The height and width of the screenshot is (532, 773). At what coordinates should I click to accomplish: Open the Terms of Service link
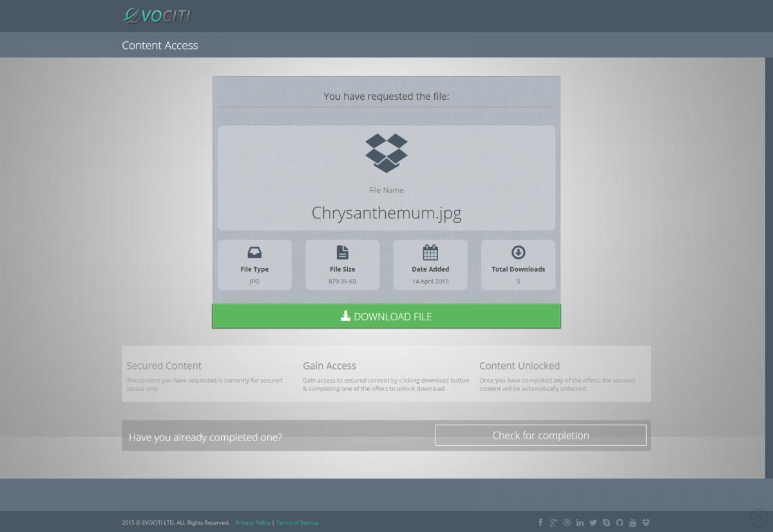tap(297, 522)
